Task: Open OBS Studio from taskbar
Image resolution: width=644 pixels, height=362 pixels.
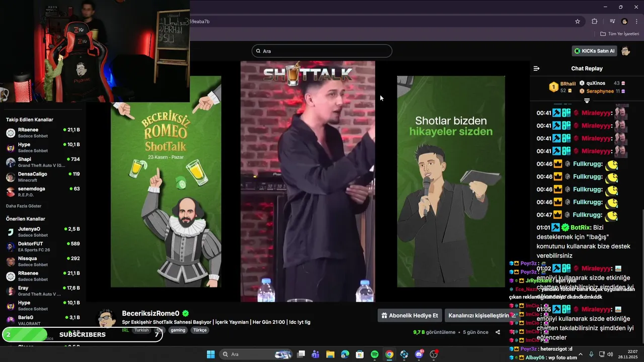Action: (x=434, y=354)
